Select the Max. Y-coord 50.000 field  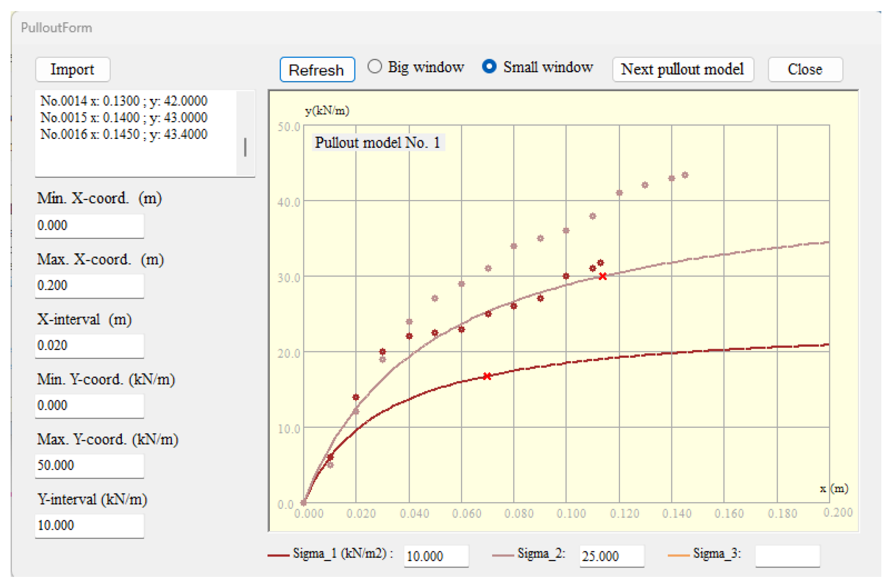tap(89, 466)
